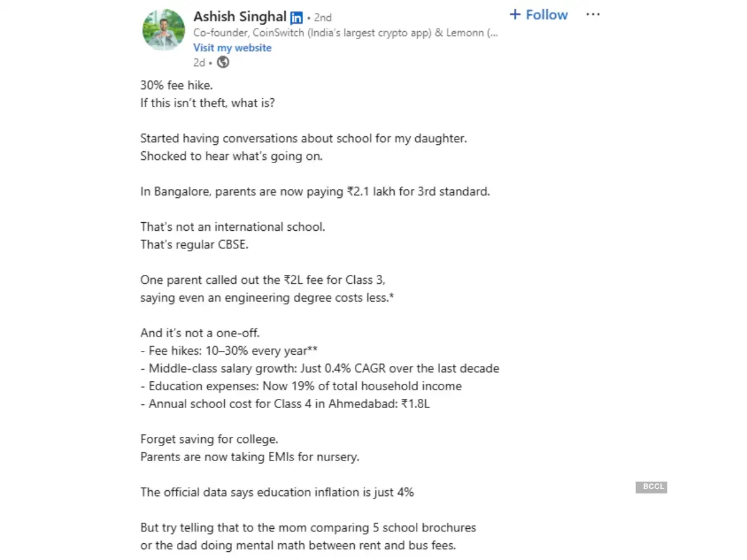Click the globe icon showing public post visibility
The width and height of the screenshot is (747, 560).
click(x=223, y=63)
